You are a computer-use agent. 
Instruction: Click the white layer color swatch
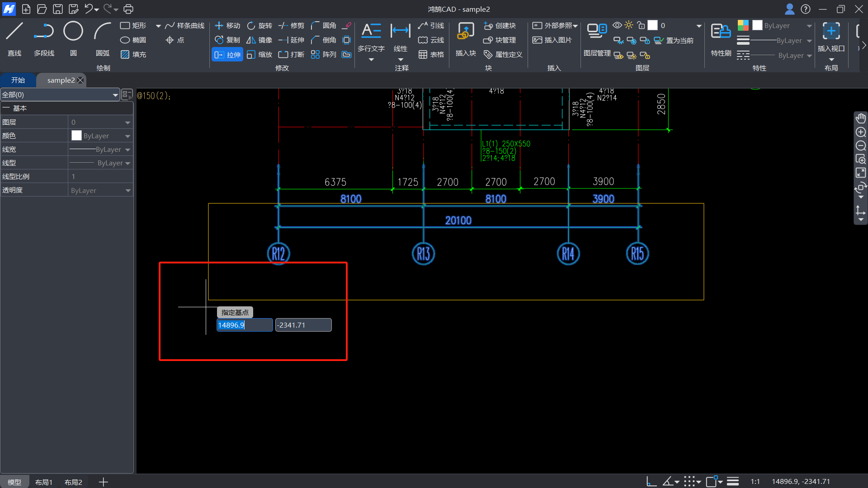[652, 25]
